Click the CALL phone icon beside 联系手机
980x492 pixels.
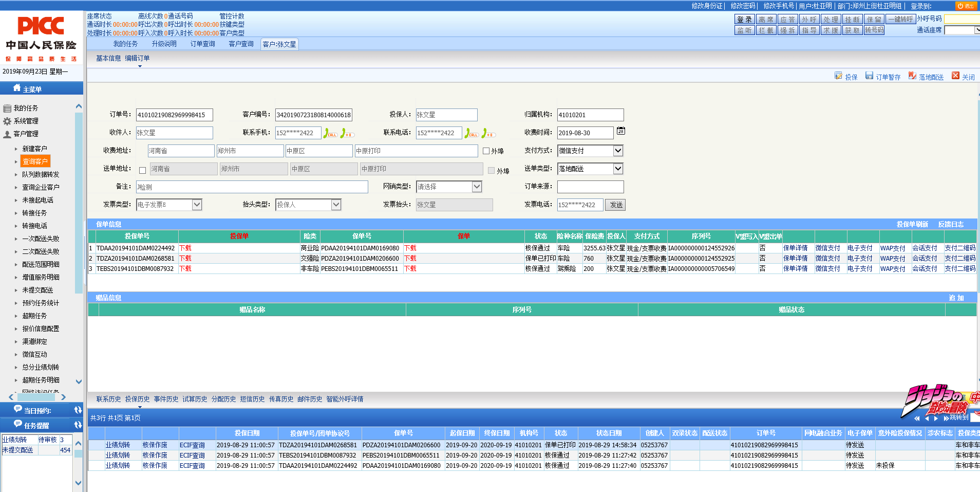click(330, 133)
